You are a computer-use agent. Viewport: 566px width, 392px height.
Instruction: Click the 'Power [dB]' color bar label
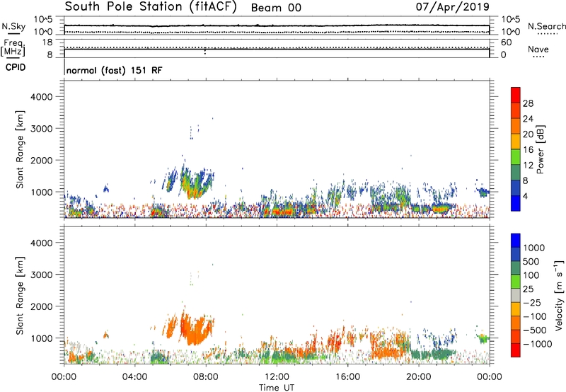click(x=541, y=149)
